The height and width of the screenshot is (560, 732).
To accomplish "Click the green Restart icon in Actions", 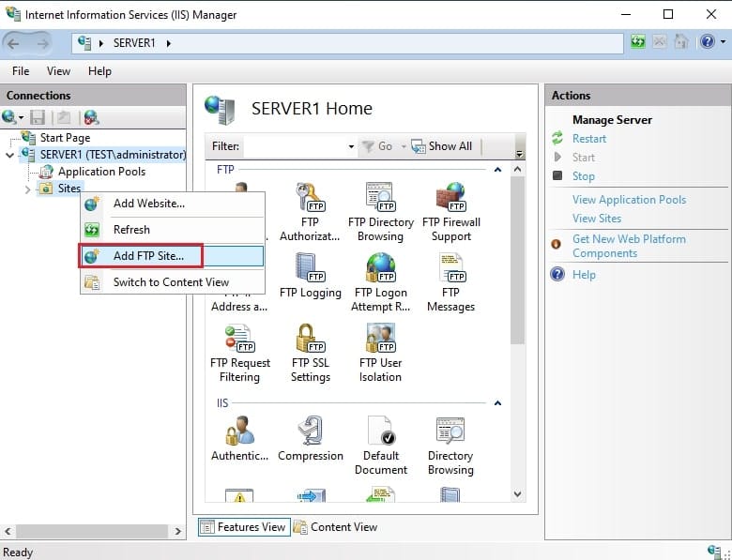I will point(557,138).
